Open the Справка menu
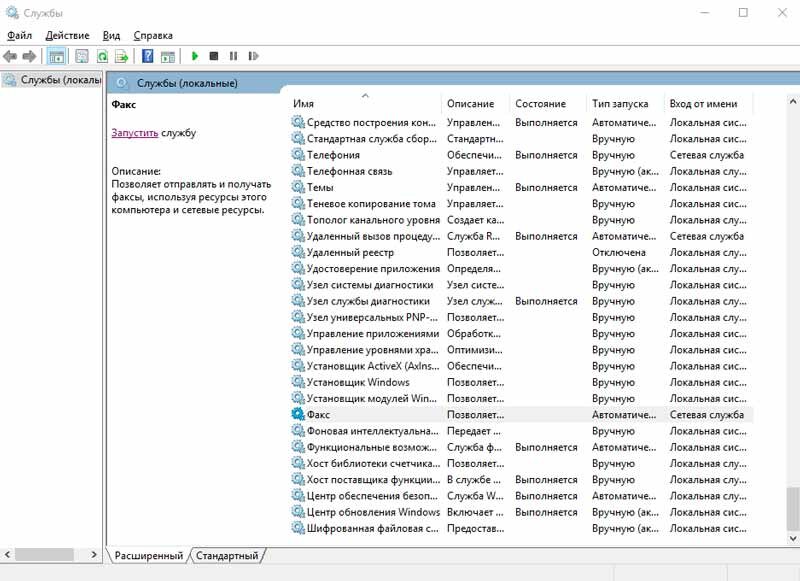Viewport: 800px width, 581px height. pos(153,36)
